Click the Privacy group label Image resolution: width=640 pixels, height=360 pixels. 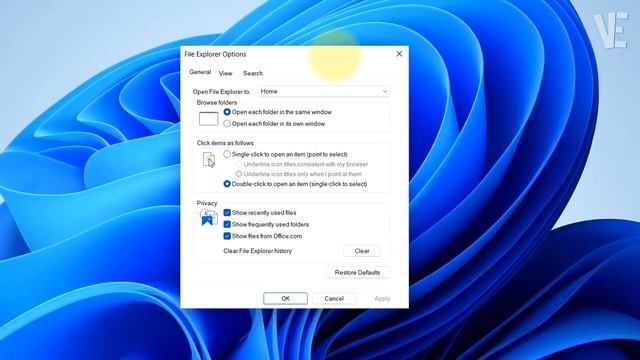point(207,203)
